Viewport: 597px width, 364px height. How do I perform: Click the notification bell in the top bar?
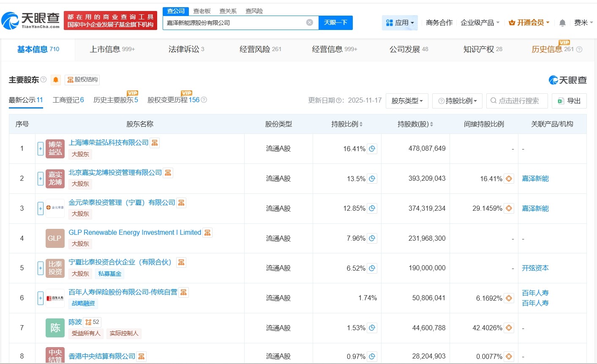coord(562,23)
